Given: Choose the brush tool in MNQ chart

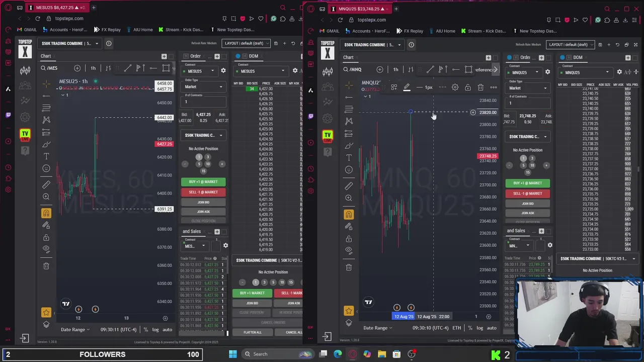Looking at the screenshot, I should [x=349, y=146].
